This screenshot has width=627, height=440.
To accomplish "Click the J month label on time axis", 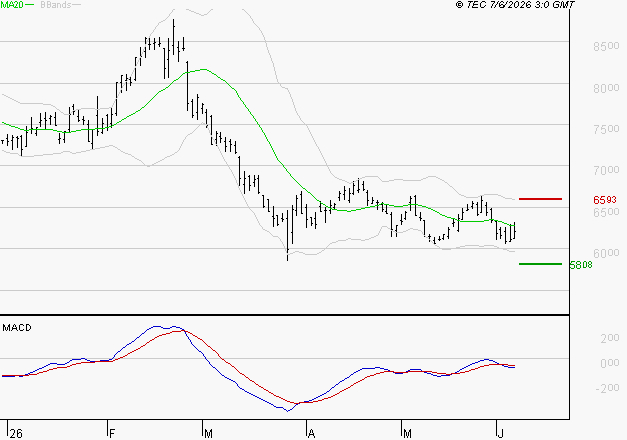I will (x=500, y=434).
